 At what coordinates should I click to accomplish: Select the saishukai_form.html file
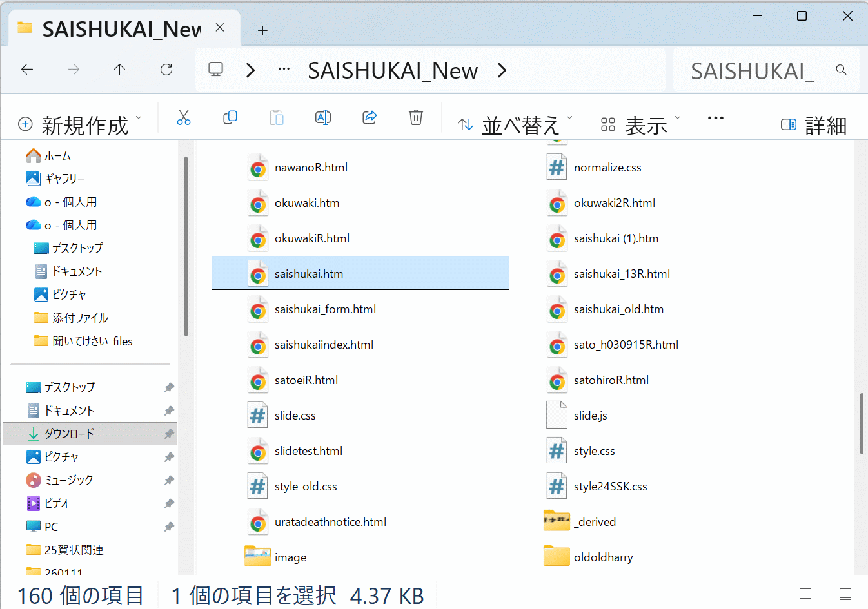coord(325,309)
